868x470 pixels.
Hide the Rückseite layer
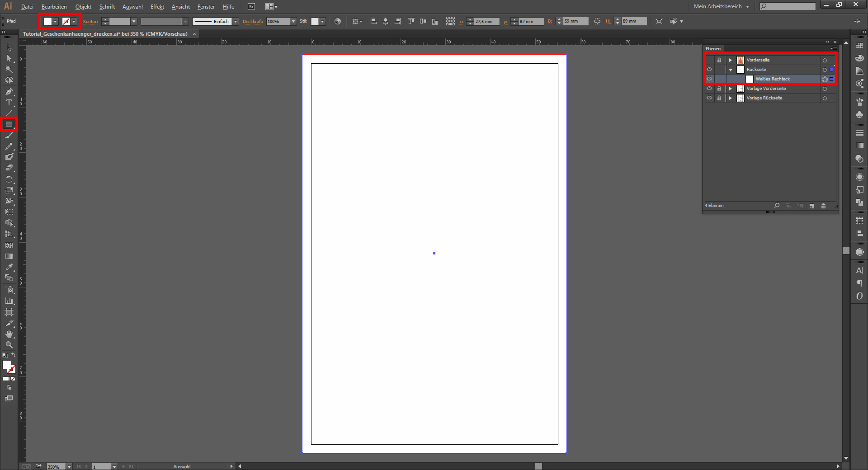coord(709,70)
